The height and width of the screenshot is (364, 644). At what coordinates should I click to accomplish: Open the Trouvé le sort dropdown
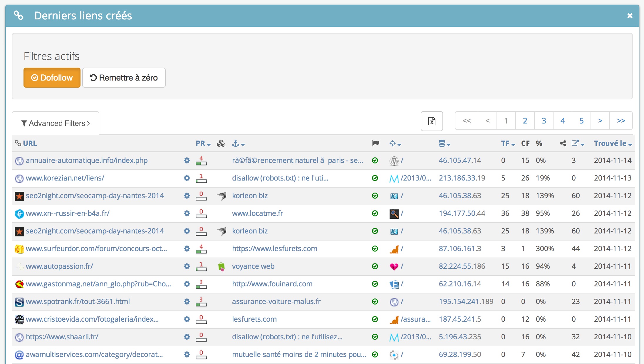coord(613,143)
